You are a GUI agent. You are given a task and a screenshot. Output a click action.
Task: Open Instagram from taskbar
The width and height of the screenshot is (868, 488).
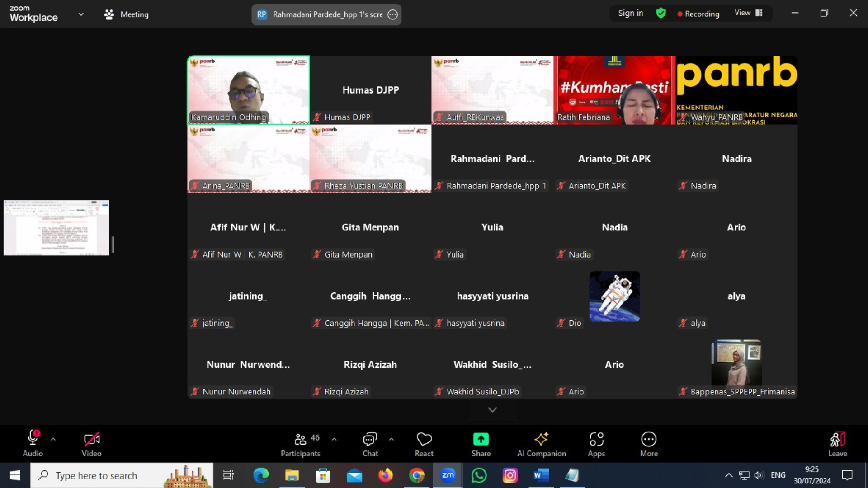(510, 475)
